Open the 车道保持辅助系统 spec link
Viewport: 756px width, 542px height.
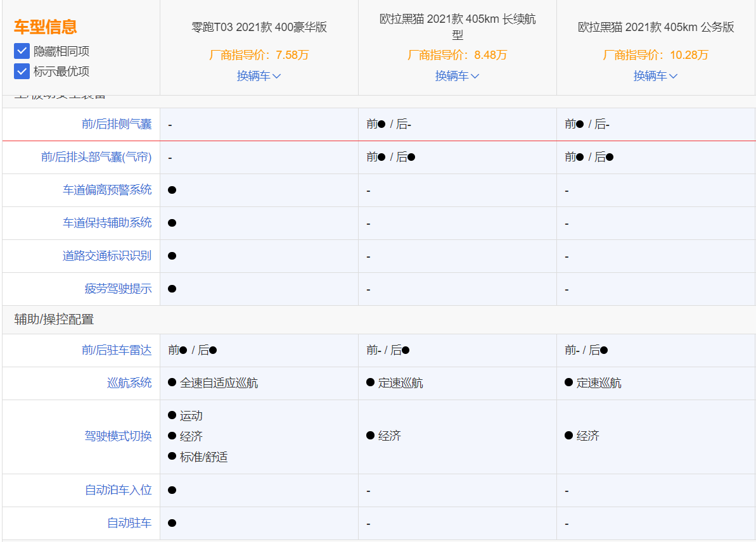pyautogui.click(x=107, y=223)
